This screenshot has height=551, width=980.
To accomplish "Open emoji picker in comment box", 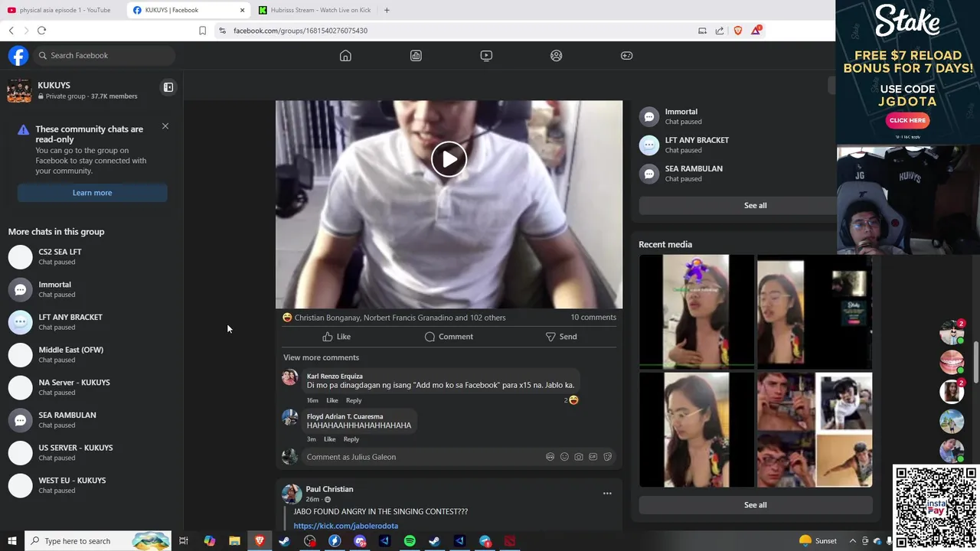I will pyautogui.click(x=564, y=457).
